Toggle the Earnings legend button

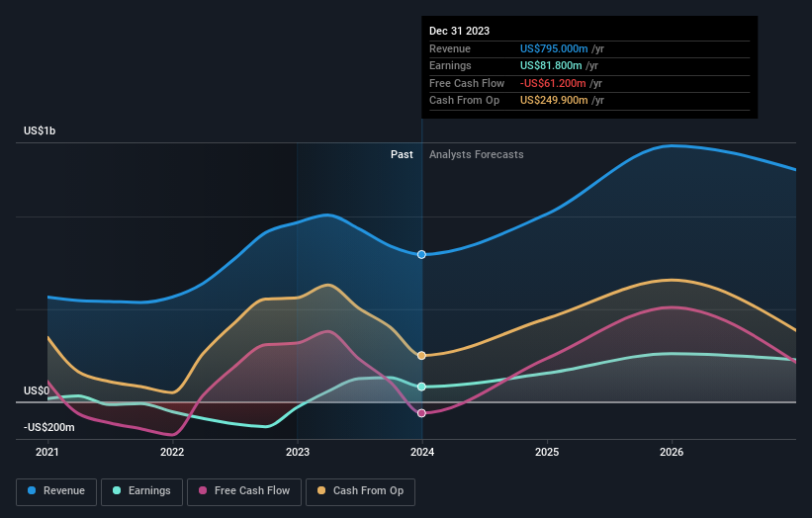(141, 491)
